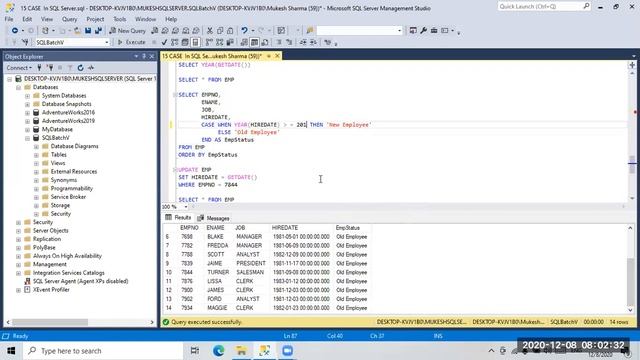This screenshot has width=640, height=360.
Task: Collapse the Databases tree node
Action: (18, 87)
